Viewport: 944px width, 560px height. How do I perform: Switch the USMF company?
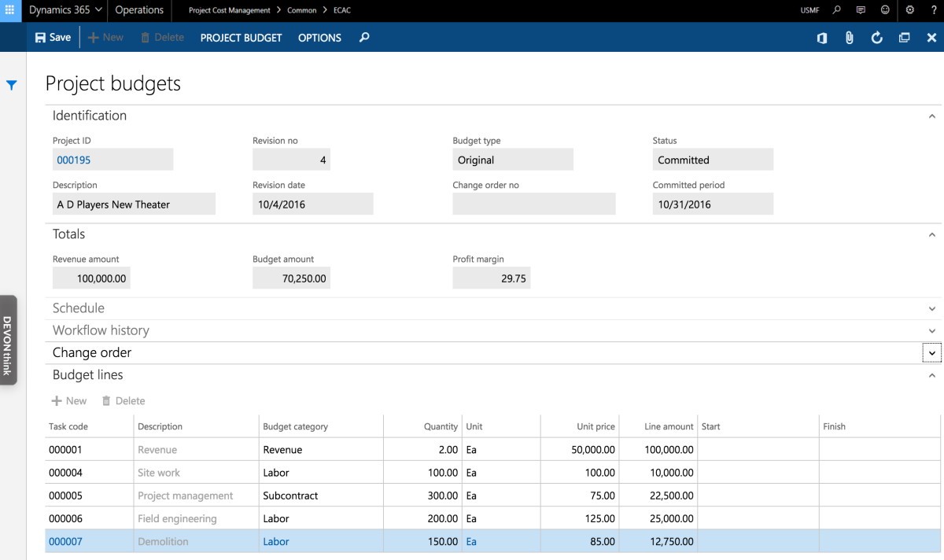(x=809, y=11)
